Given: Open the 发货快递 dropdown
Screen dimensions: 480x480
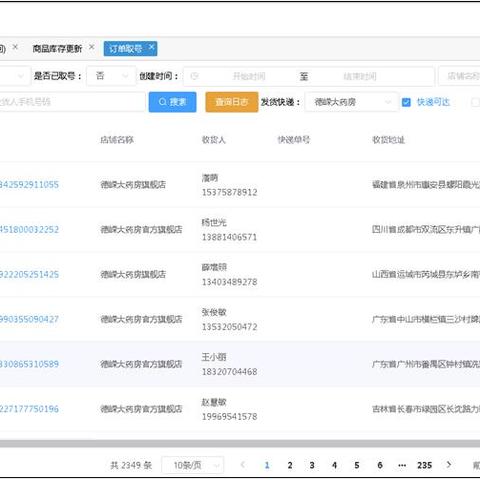Looking at the screenshot, I should pyautogui.click(x=351, y=102).
